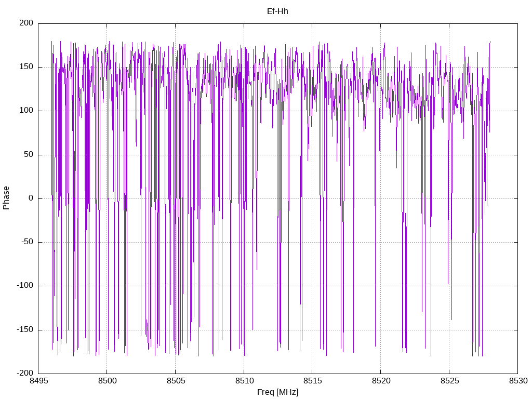The width and height of the screenshot is (532, 399).
Task: Click the y-axis tick label 50
Action: [x=29, y=154]
